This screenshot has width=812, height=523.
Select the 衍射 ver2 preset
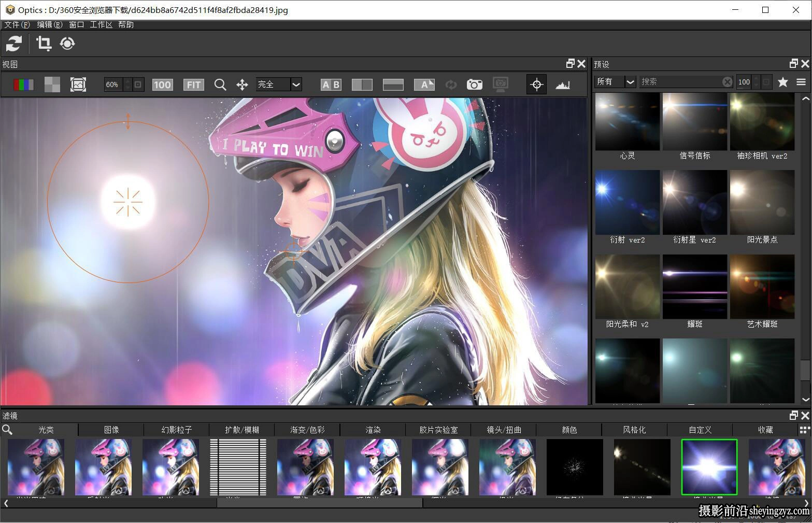[x=628, y=203]
